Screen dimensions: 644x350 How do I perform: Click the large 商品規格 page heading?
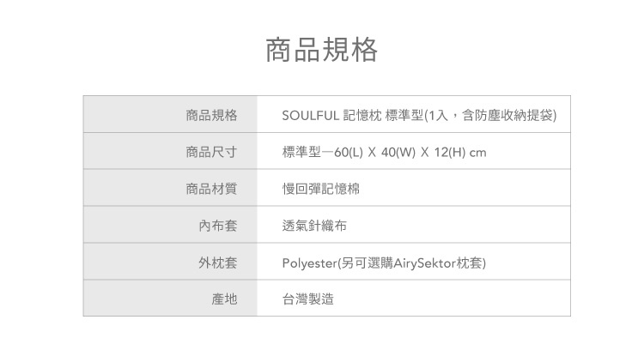tap(322, 51)
